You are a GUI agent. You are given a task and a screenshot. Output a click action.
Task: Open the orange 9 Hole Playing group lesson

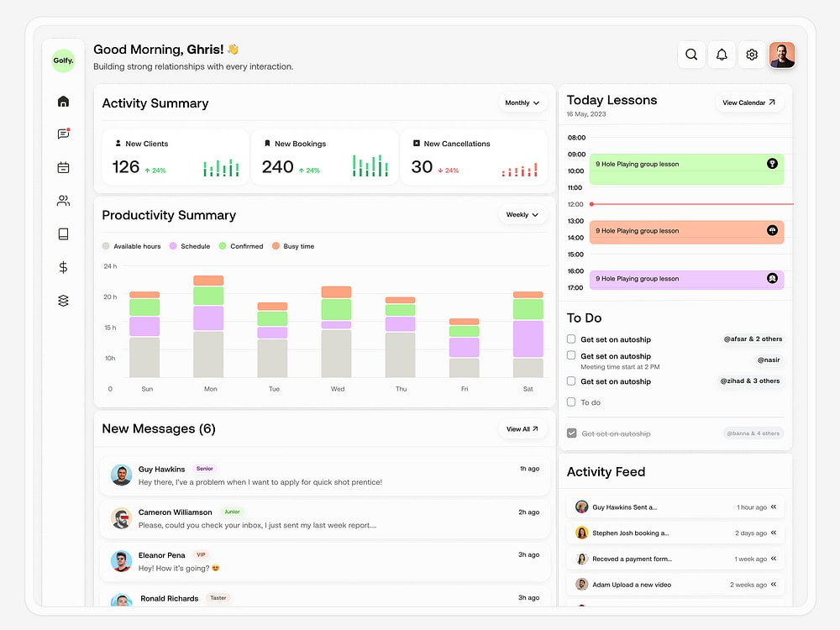pyautogui.click(x=687, y=232)
